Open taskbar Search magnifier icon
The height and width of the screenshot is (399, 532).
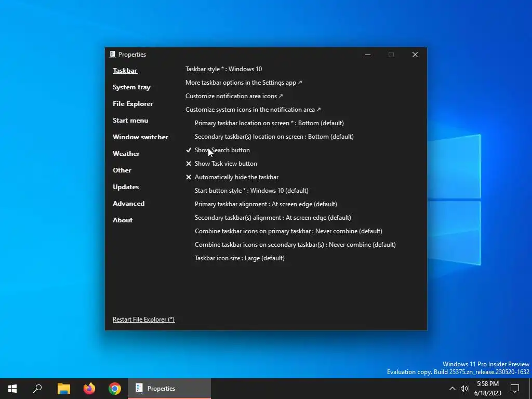click(37, 389)
